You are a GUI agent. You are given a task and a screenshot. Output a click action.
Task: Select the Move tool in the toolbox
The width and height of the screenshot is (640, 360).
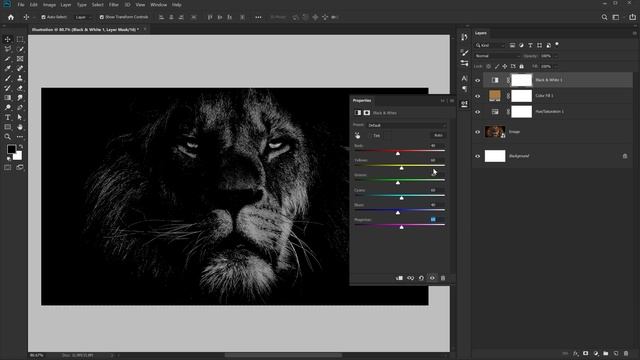(x=8, y=39)
